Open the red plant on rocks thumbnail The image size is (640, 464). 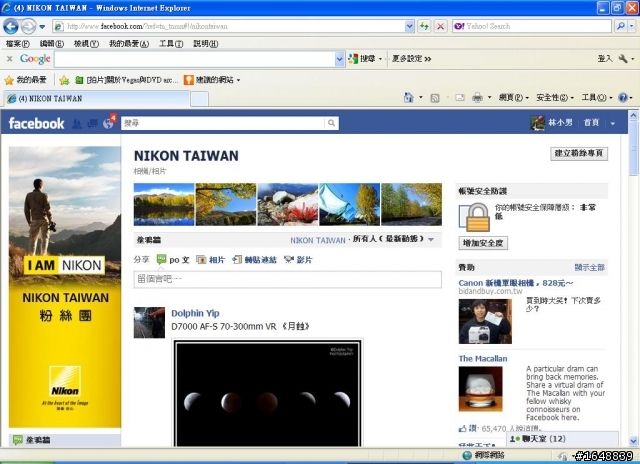[288, 204]
